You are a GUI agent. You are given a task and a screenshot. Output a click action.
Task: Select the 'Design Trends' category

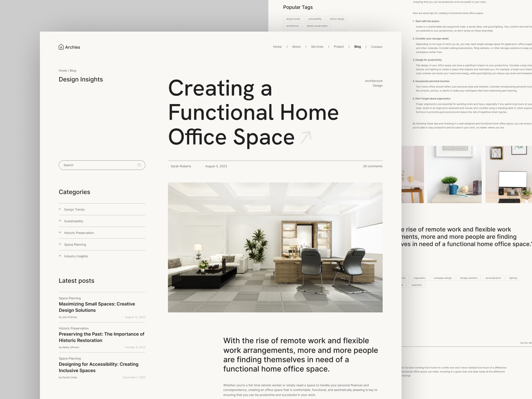(74, 209)
